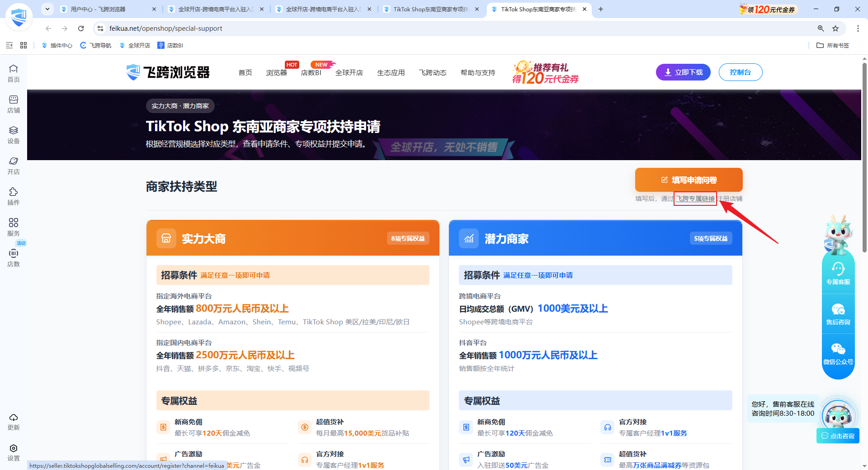Open the 飞跨导航 bookmark

96,45
